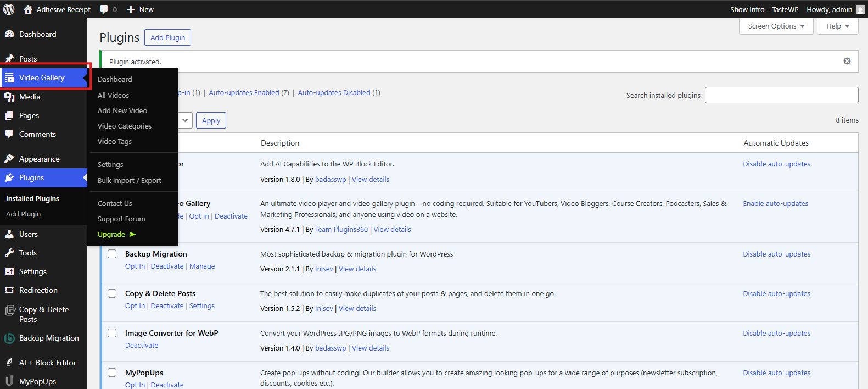Click the Apply bulk action button
Viewport: 868px width, 389px height.
tap(211, 120)
